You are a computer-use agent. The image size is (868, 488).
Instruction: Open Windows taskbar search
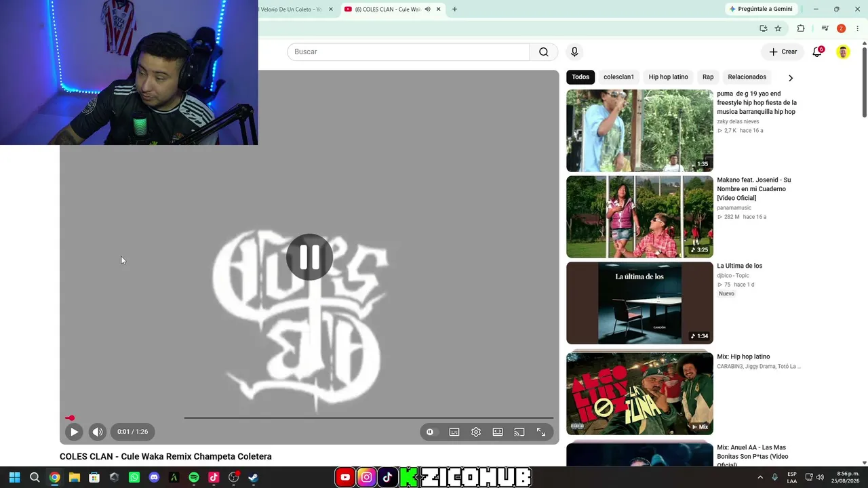[35, 478]
